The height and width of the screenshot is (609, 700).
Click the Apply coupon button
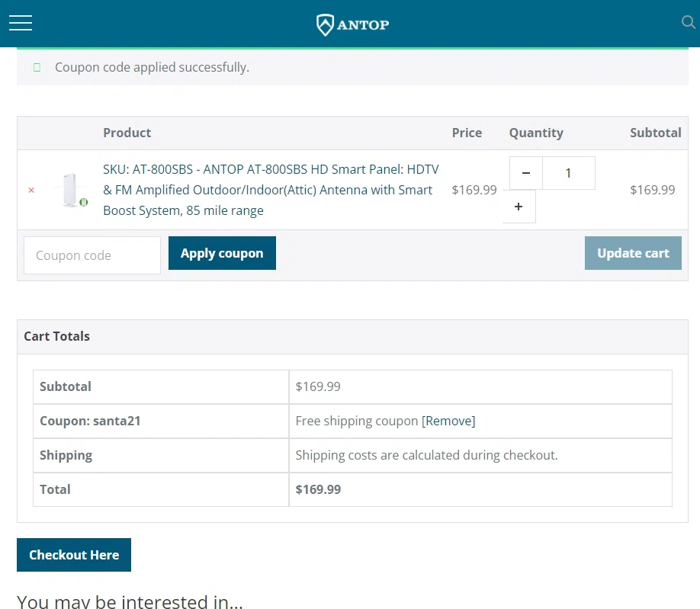222,253
